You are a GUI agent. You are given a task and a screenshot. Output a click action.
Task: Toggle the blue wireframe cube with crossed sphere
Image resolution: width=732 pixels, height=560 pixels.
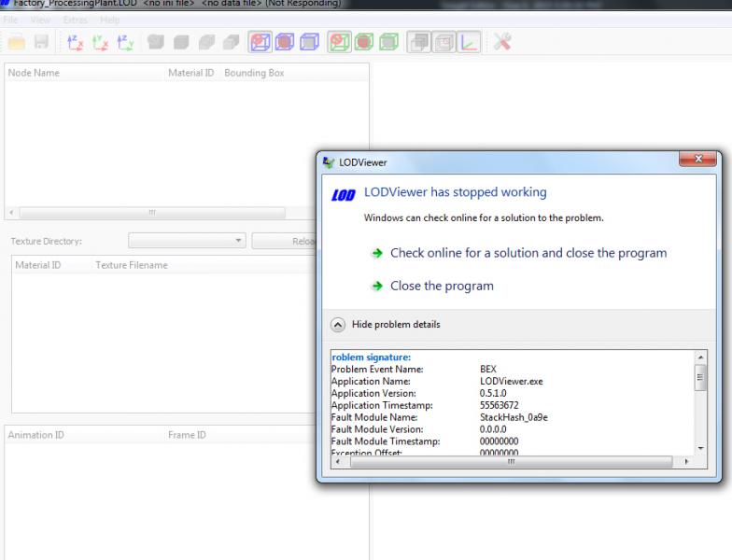tap(260, 42)
